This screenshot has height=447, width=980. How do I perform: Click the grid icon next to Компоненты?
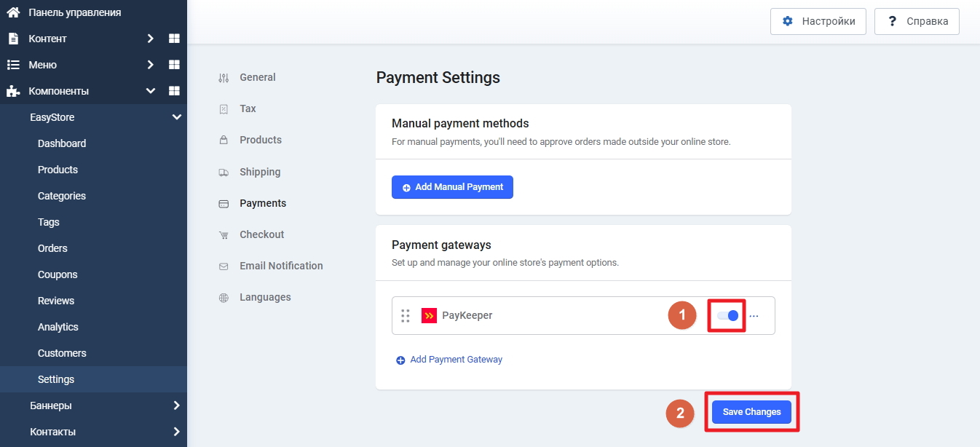click(x=174, y=91)
